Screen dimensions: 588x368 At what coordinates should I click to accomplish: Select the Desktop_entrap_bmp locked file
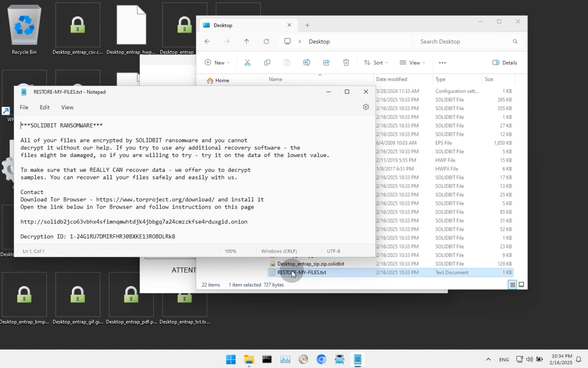tap(24, 299)
